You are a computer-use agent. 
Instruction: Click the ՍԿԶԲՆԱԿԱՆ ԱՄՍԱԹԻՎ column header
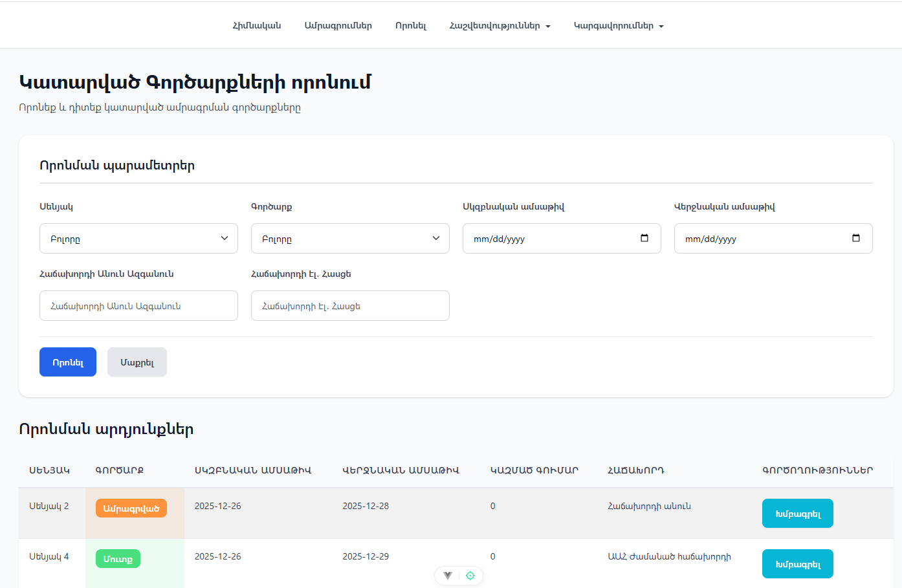(253, 470)
